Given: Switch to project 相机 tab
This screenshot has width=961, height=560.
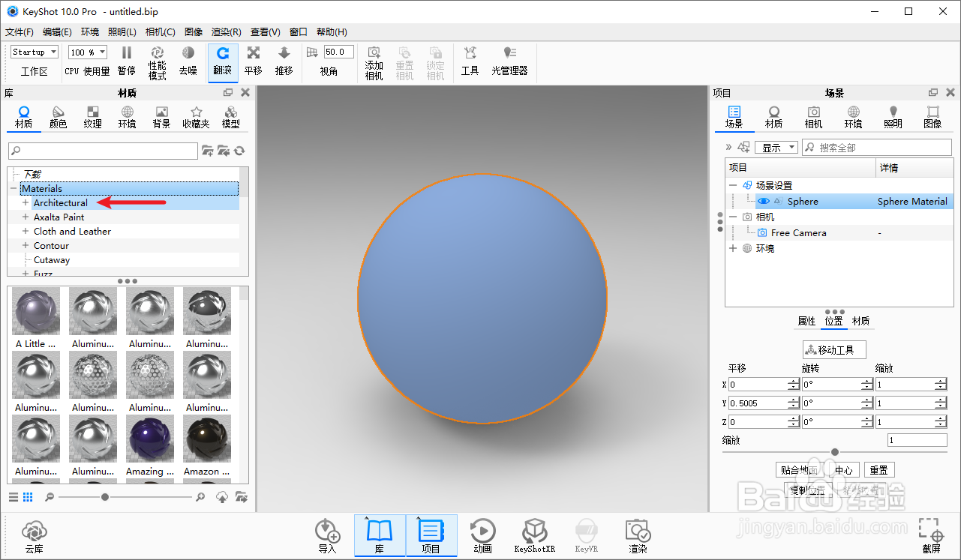Looking at the screenshot, I should tap(813, 118).
